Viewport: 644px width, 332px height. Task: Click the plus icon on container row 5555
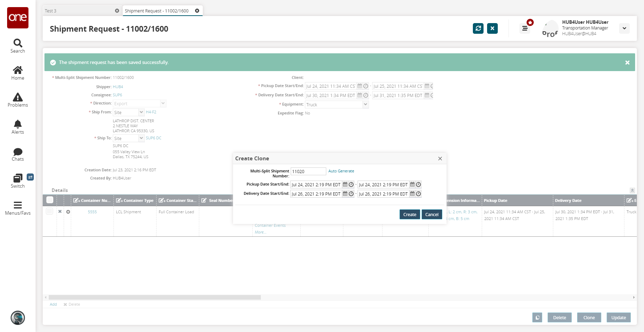pos(68,211)
